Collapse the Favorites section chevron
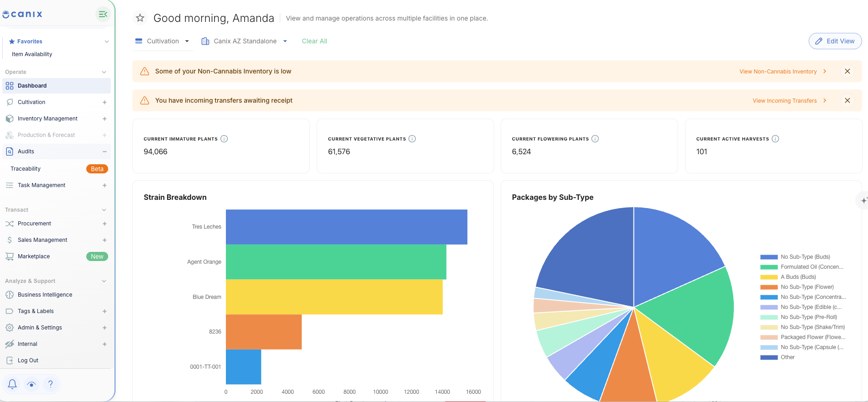This screenshot has width=868, height=402. [107, 42]
